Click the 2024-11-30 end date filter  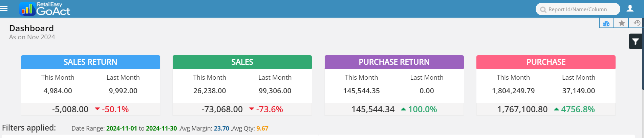coord(161,129)
